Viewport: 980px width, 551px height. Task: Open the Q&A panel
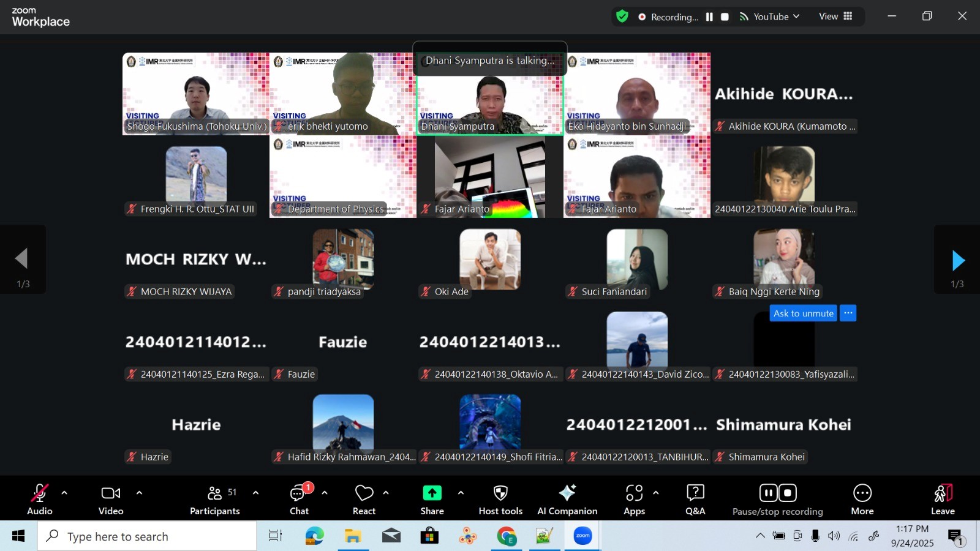[695, 499]
